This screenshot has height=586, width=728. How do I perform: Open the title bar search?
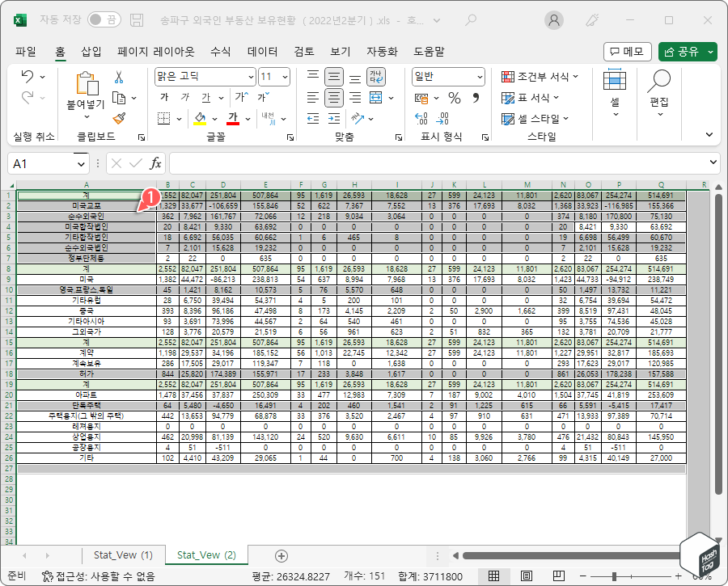coord(471,20)
